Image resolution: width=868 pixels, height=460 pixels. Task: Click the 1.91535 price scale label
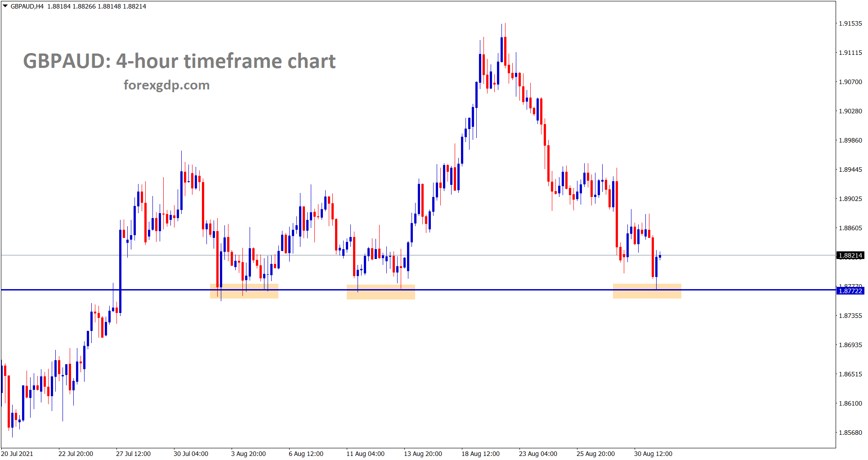point(850,23)
